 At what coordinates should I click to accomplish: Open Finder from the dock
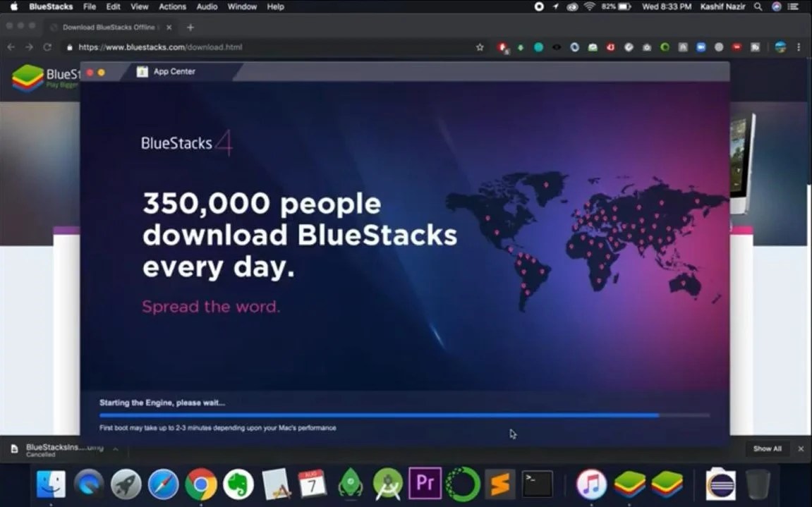(51, 484)
